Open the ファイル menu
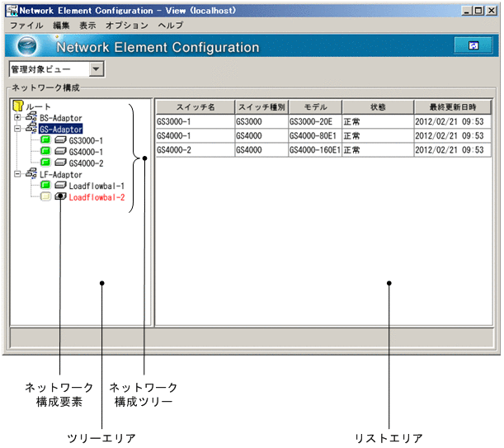The width and height of the screenshot is (504, 448). [x=26, y=26]
